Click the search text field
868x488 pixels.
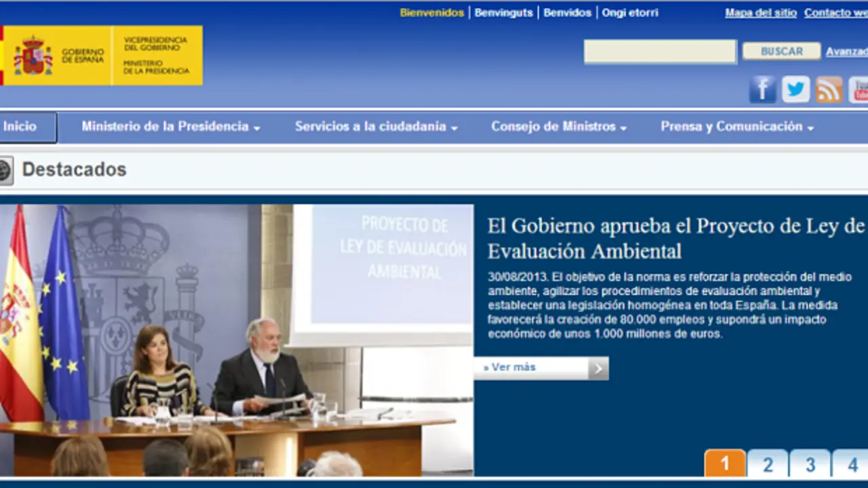(660, 52)
